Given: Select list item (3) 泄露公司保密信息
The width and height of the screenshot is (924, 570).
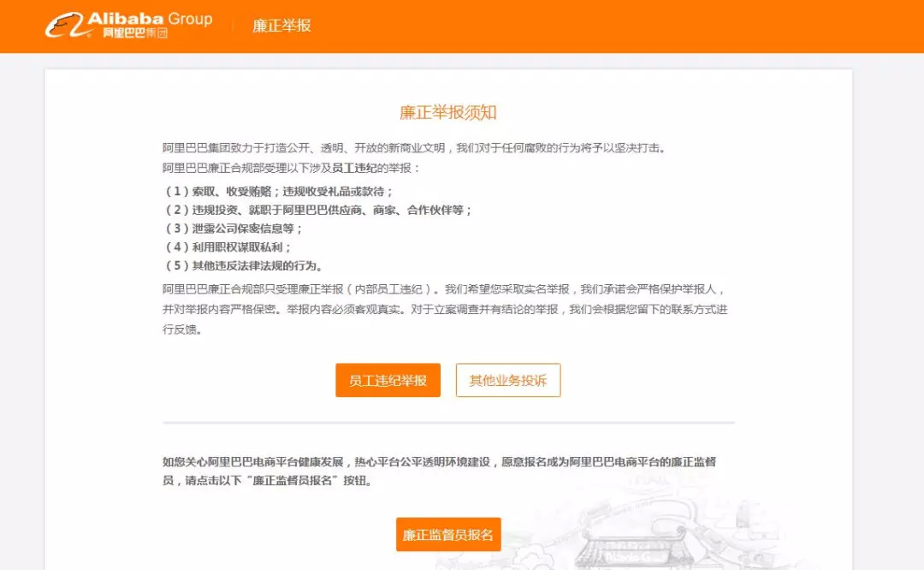Looking at the screenshot, I should 233,229.
